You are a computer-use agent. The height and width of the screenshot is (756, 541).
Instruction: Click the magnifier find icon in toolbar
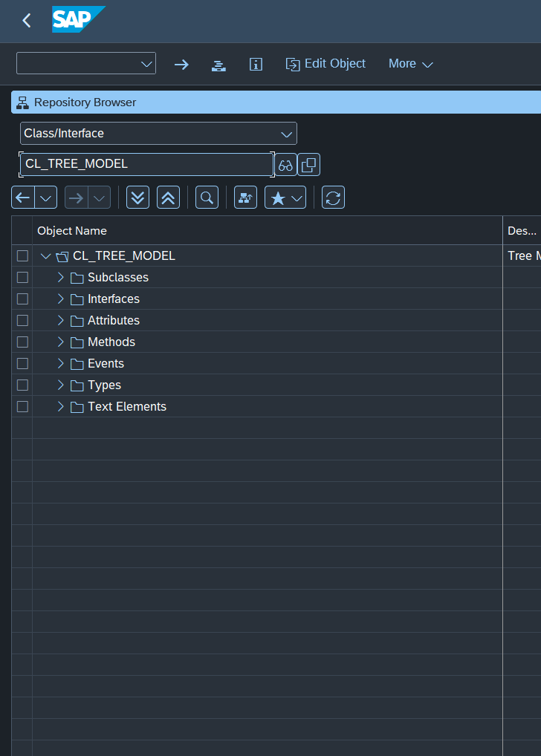pyautogui.click(x=207, y=198)
